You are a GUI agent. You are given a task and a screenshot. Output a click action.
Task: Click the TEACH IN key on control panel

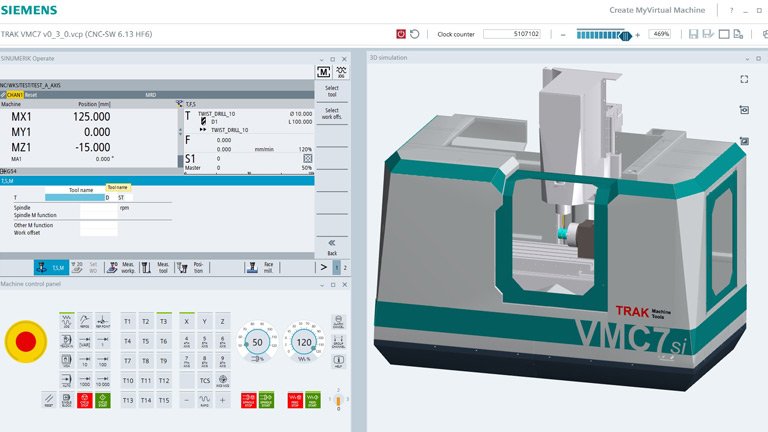coord(66,341)
